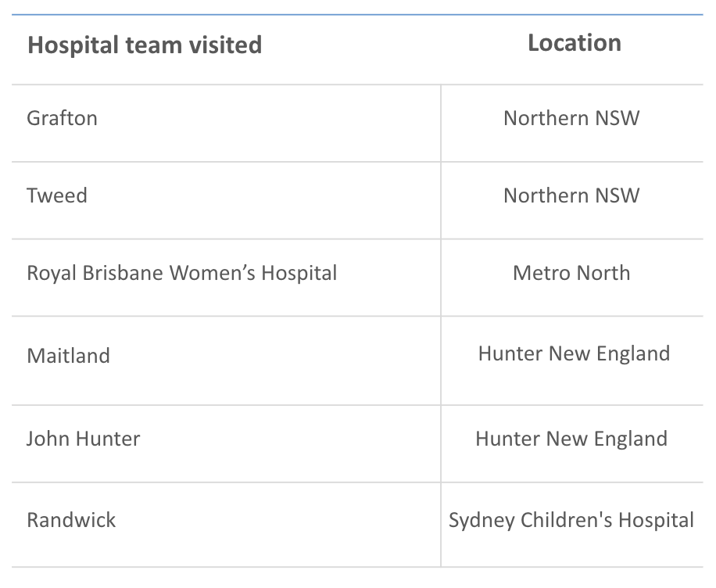Screen dimensions: 716x588
Task: Click the Metro North location cell
Action: pos(571,273)
